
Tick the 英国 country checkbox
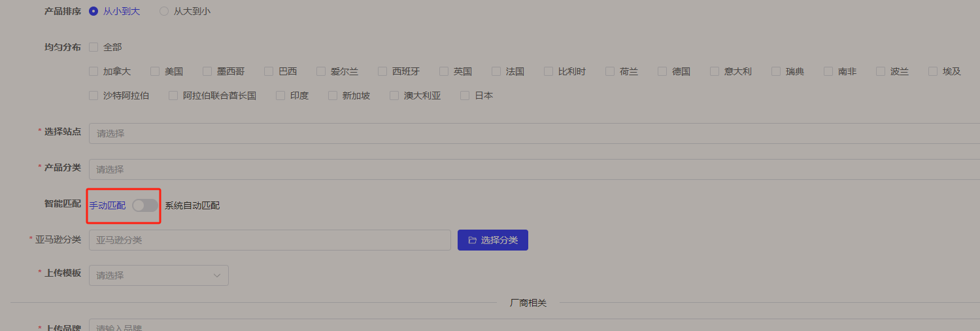(x=444, y=71)
